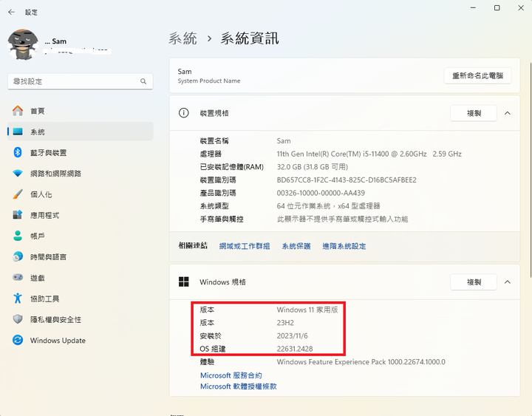This screenshot has height=416, width=532.
Task: Open 時間與語言 via the globe clock icon
Action: [18, 256]
